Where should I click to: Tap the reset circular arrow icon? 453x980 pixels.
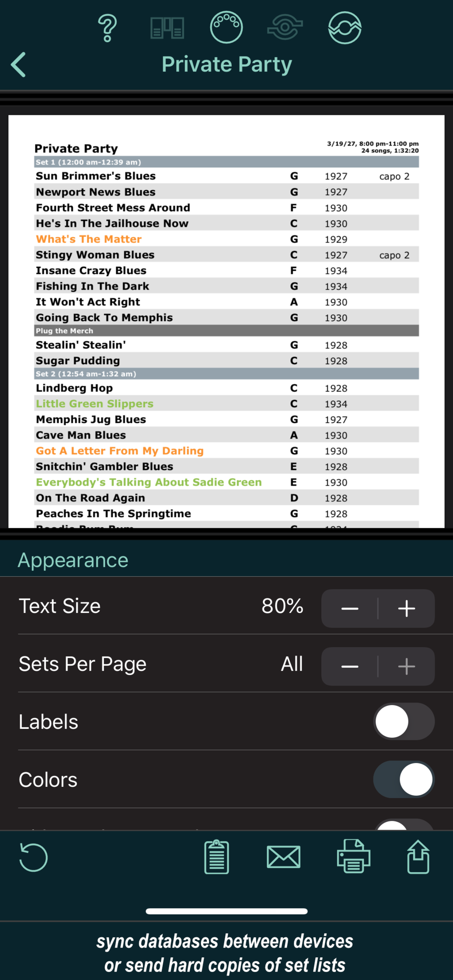(x=34, y=857)
